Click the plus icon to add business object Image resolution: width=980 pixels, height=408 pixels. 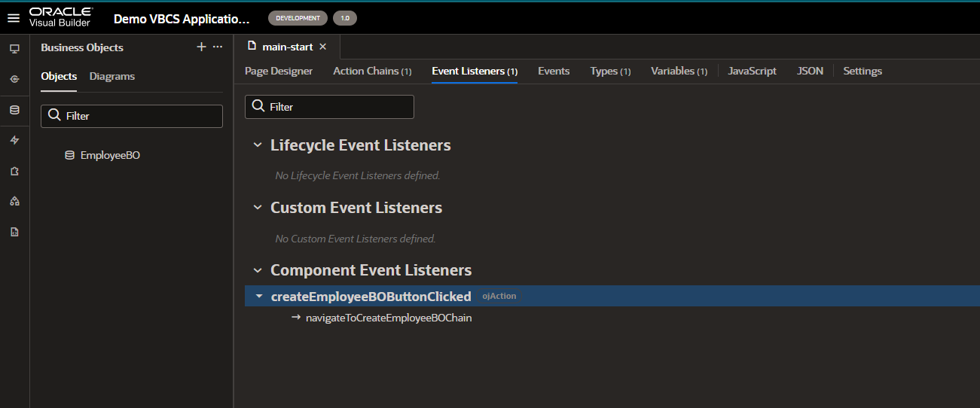[201, 47]
